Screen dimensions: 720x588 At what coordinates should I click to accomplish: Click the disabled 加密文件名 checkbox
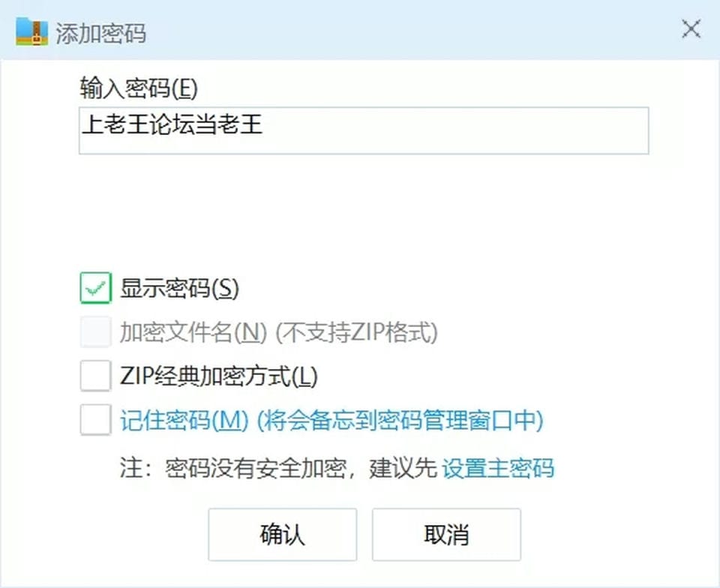click(x=95, y=331)
